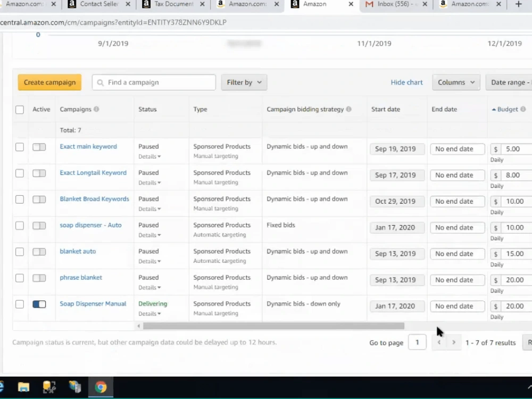This screenshot has width=532, height=399.
Task: Click Exact main keyword No end date
Action: [x=458, y=149]
